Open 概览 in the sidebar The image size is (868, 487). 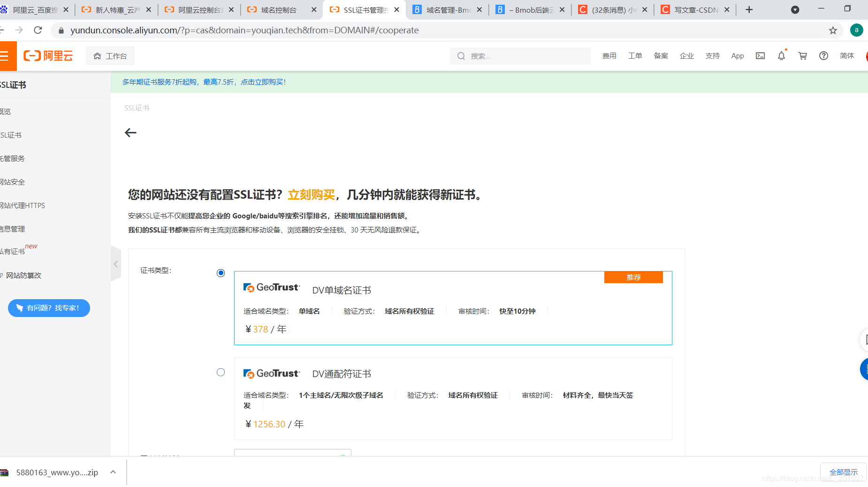click(6, 112)
